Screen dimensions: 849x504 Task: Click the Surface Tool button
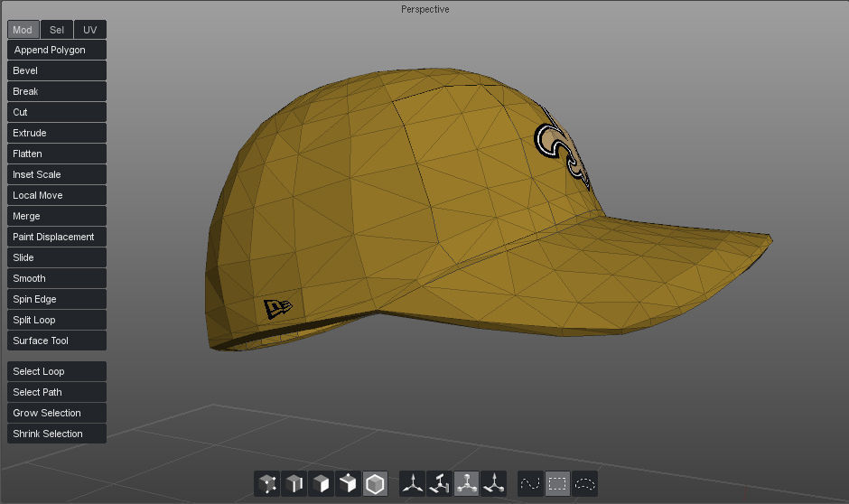click(x=57, y=341)
